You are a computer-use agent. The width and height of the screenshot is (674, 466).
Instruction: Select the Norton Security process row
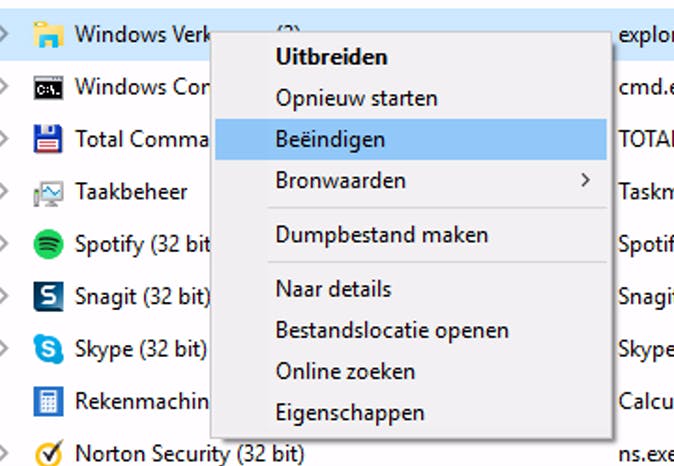(190, 454)
